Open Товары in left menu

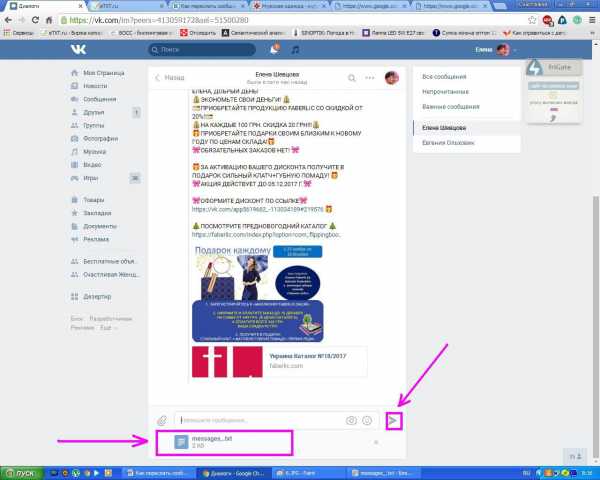click(x=94, y=200)
